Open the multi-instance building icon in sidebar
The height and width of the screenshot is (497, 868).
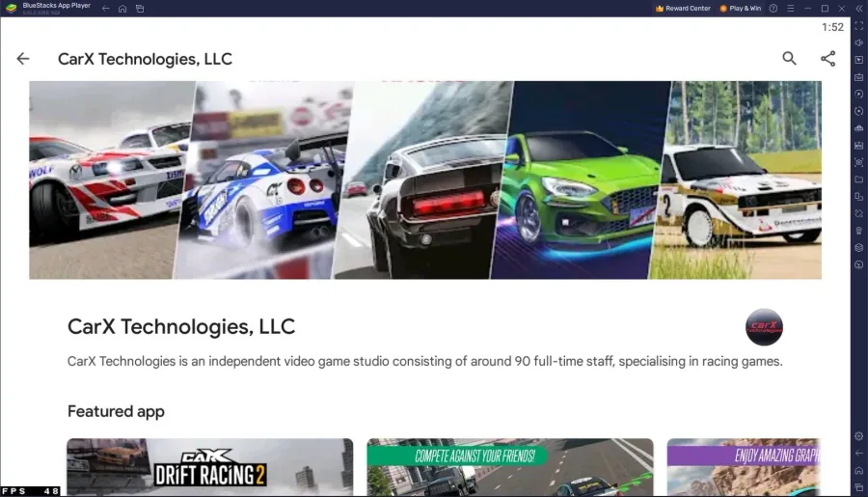coord(858,128)
